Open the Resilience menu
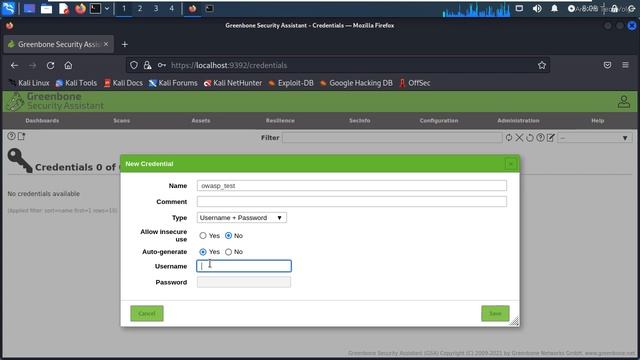The height and width of the screenshot is (360, 640). pos(280,121)
